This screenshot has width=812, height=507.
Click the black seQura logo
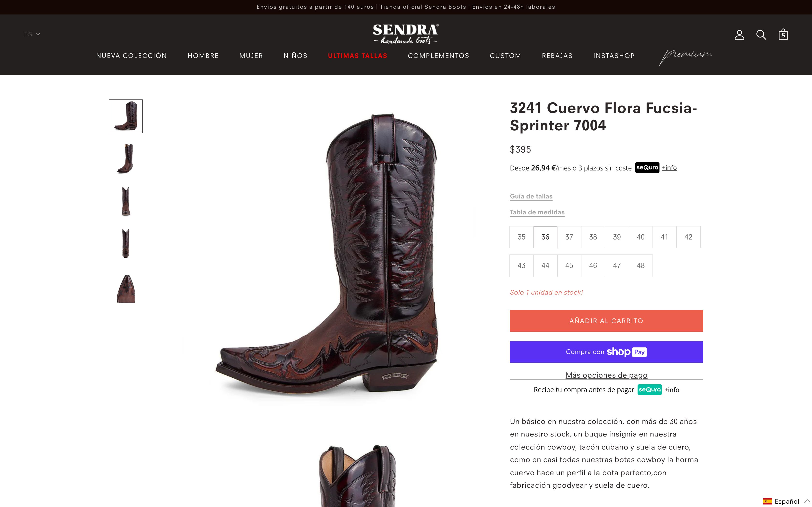click(x=647, y=168)
